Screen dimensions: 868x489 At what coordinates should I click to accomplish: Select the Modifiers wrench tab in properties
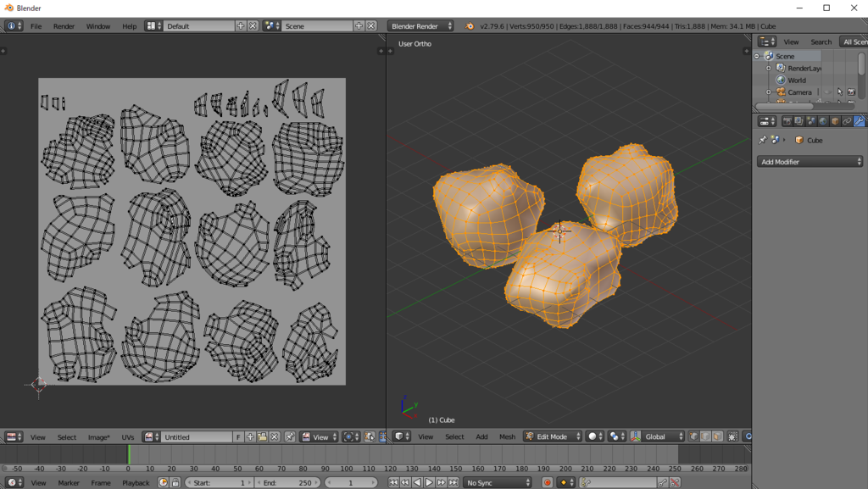pos(860,121)
